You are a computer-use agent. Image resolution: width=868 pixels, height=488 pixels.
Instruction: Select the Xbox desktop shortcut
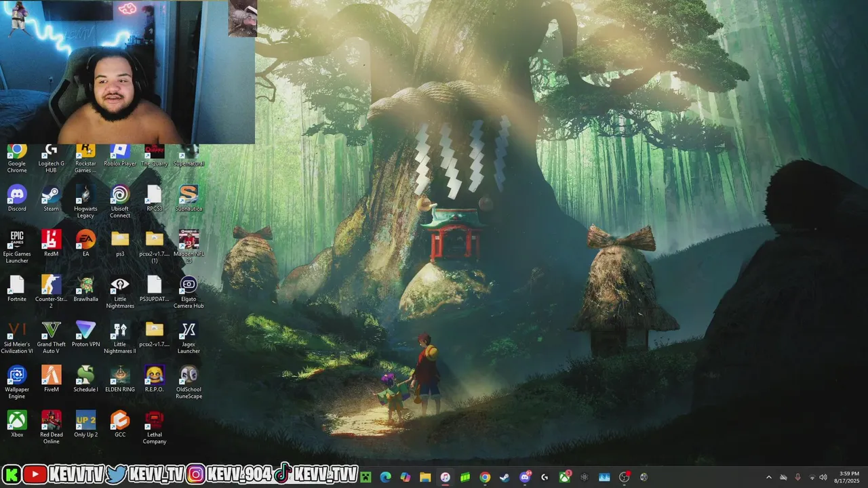(17, 424)
